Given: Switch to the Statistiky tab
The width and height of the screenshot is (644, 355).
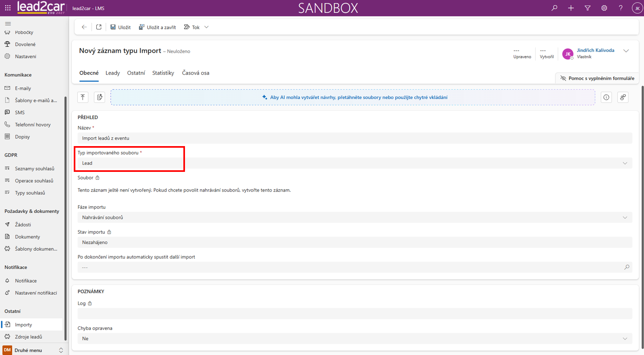Looking at the screenshot, I should coord(163,73).
